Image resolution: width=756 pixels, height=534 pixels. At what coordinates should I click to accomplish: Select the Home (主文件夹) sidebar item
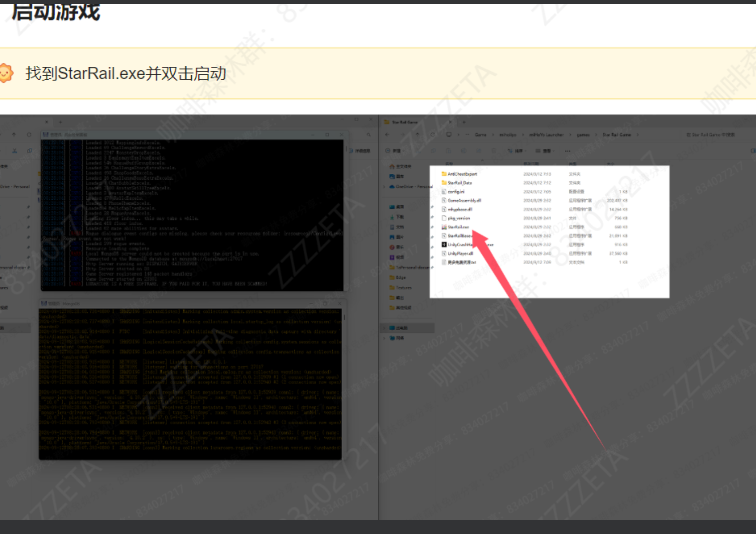(x=400, y=166)
